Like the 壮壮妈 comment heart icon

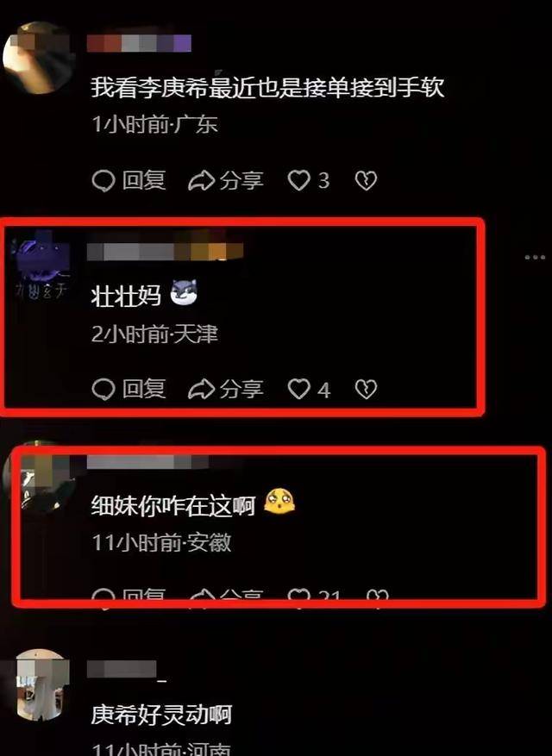(298, 389)
